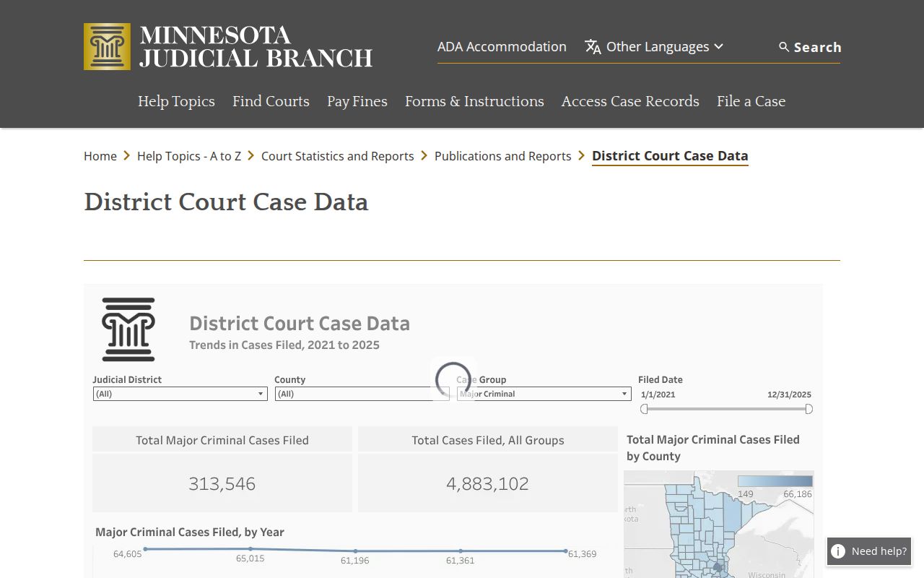Click the Major Criminal Cases Filed, by Year title
This screenshot has height=578, width=924.
click(x=190, y=532)
